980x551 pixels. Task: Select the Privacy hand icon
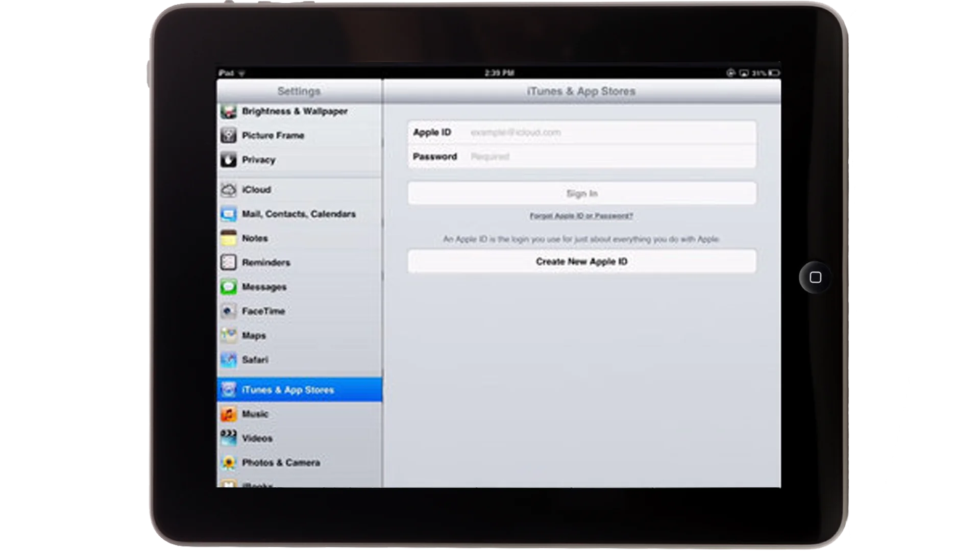[x=229, y=160]
